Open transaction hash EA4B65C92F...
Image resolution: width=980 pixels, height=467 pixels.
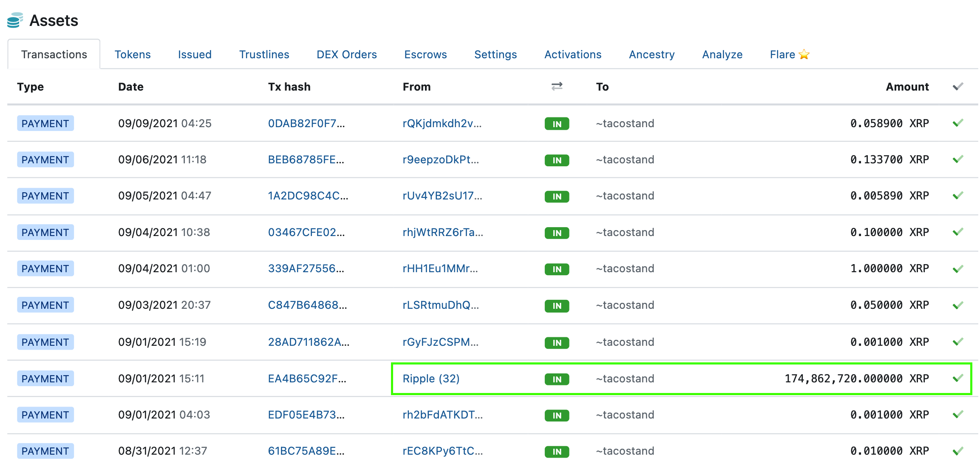pos(307,379)
